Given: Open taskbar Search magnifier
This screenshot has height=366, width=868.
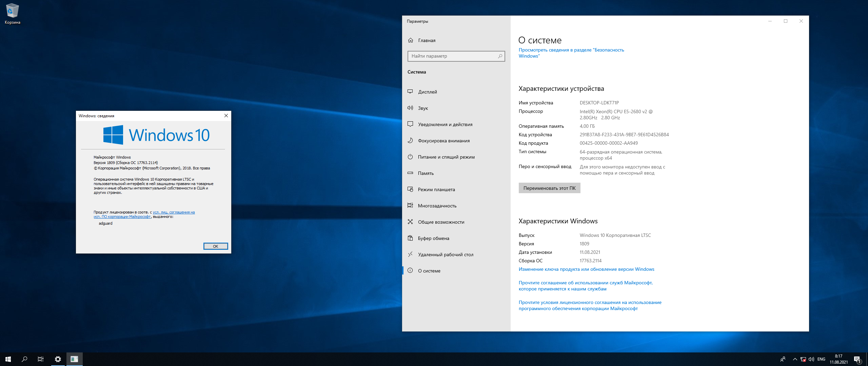Looking at the screenshot, I should pos(24,359).
